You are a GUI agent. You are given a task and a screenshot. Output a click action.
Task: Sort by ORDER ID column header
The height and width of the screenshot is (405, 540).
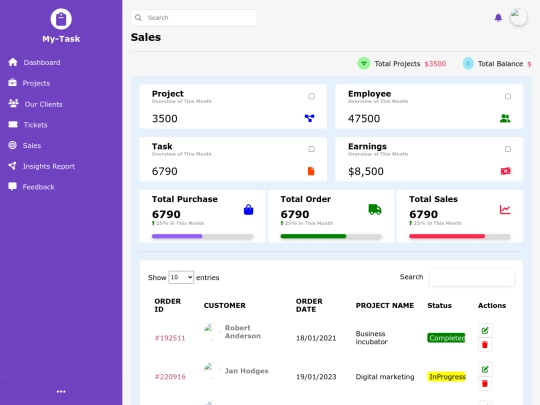pyautogui.click(x=167, y=305)
